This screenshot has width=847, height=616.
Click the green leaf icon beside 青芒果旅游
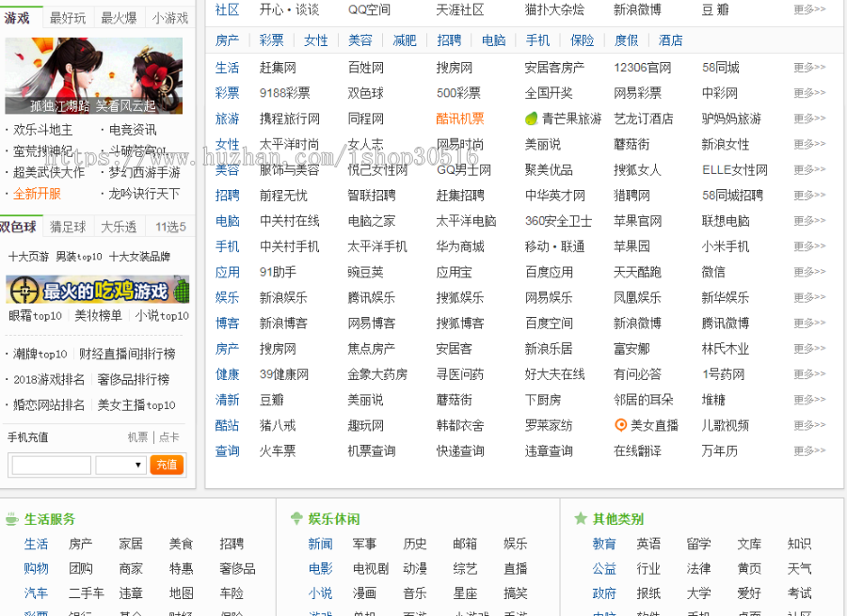[530, 118]
